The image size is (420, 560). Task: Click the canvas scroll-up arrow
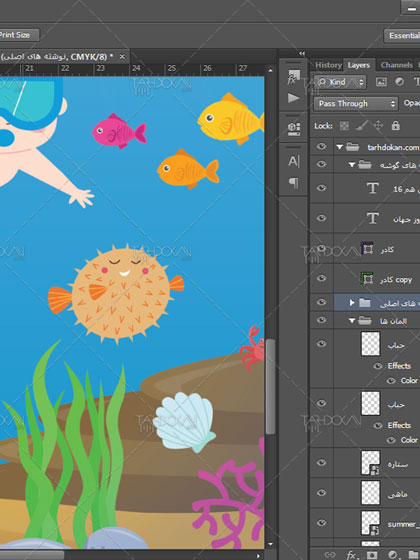(270, 70)
